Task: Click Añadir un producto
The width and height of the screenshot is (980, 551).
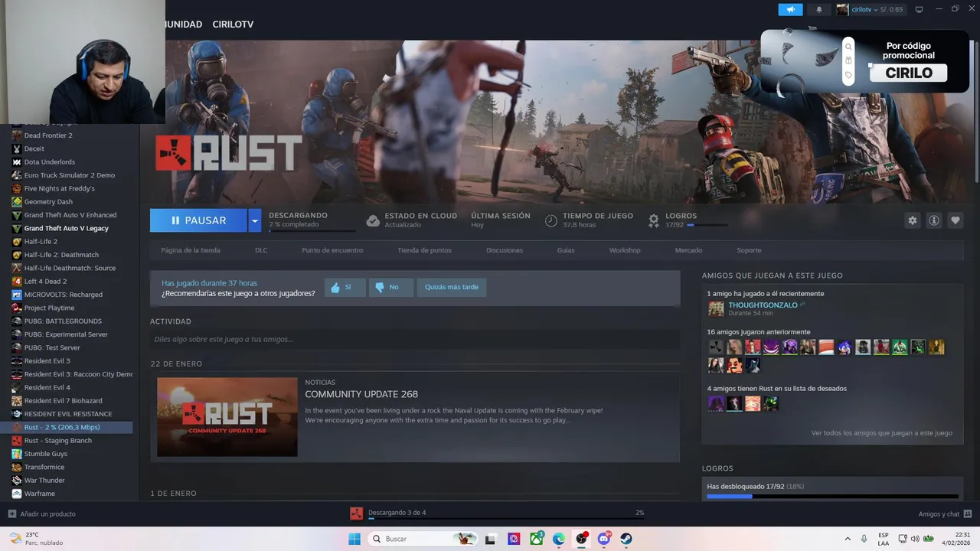Action: tap(42, 514)
